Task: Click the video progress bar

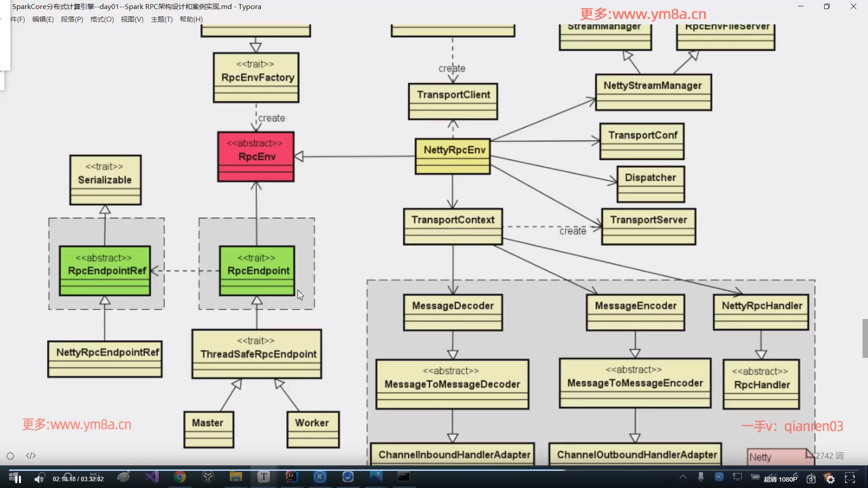Action: [434, 470]
